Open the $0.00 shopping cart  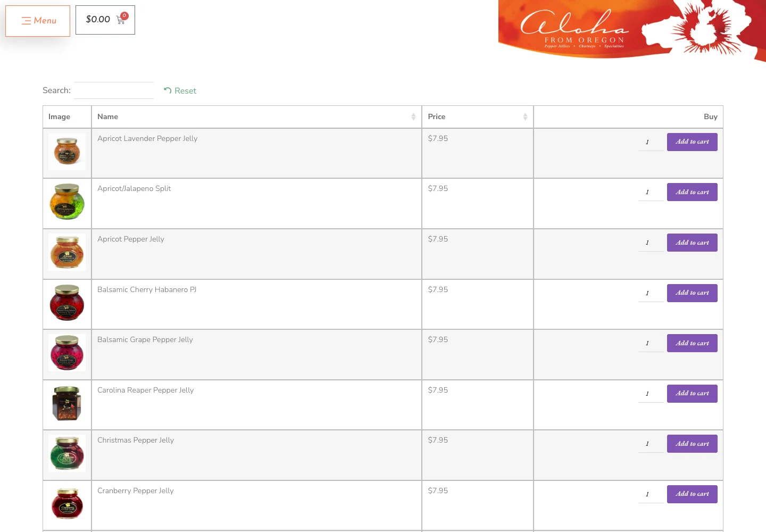pos(105,20)
